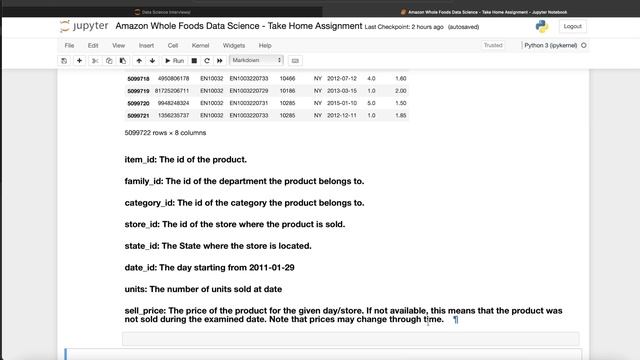Click the date cell 2012-07-12
Screen dimensions: 640x360
(342, 78)
